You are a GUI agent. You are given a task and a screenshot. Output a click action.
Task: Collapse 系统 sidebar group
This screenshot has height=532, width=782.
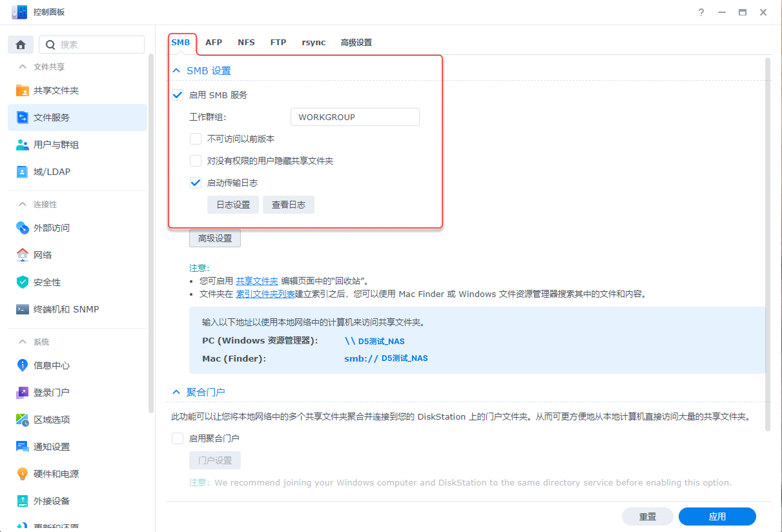click(23, 342)
